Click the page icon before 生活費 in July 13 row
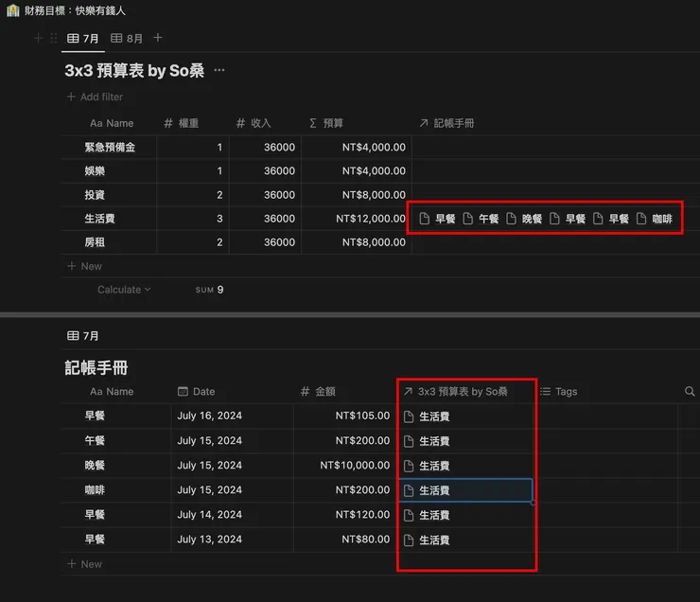Image resolution: width=700 pixels, height=602 pixels. pyautogui.click(x=409, y=540)
